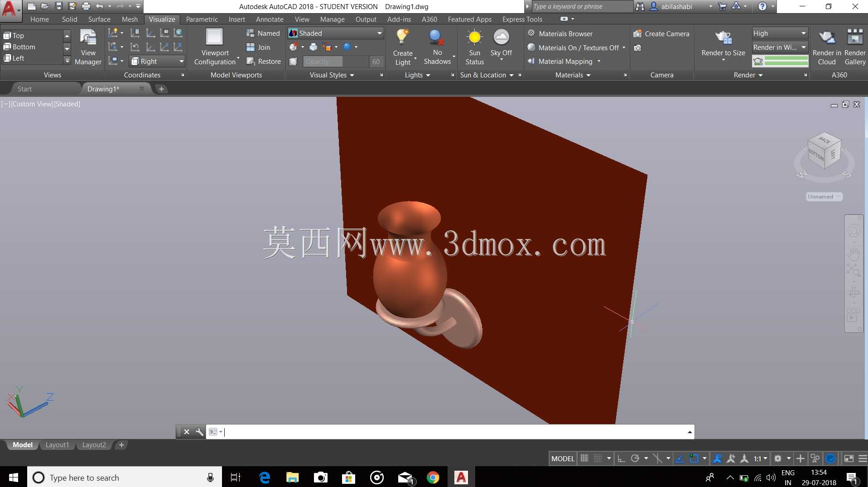Expand Materials On / Textures Off dropdown
The height and width of the screenshot is (487, 868).
tap(624, 48)
